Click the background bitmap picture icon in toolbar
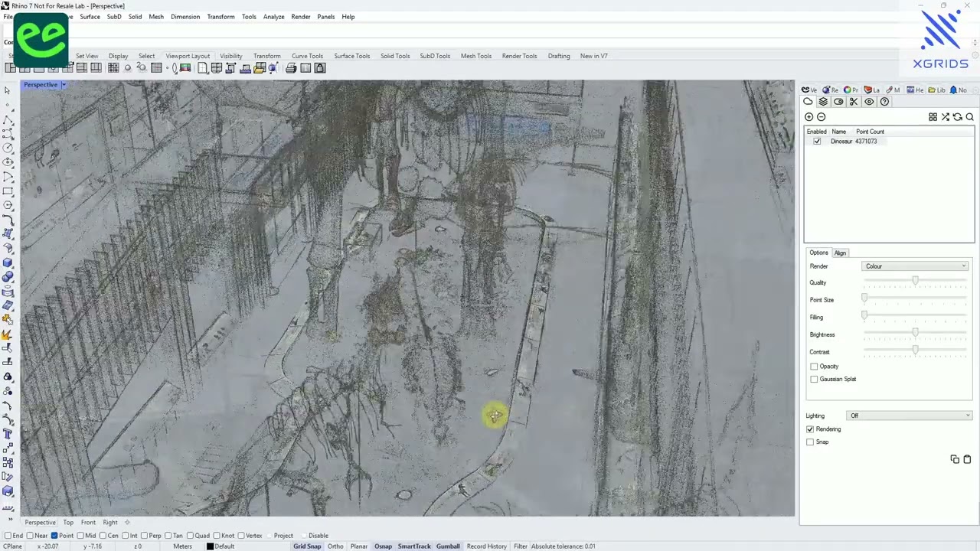 point(185,68)
